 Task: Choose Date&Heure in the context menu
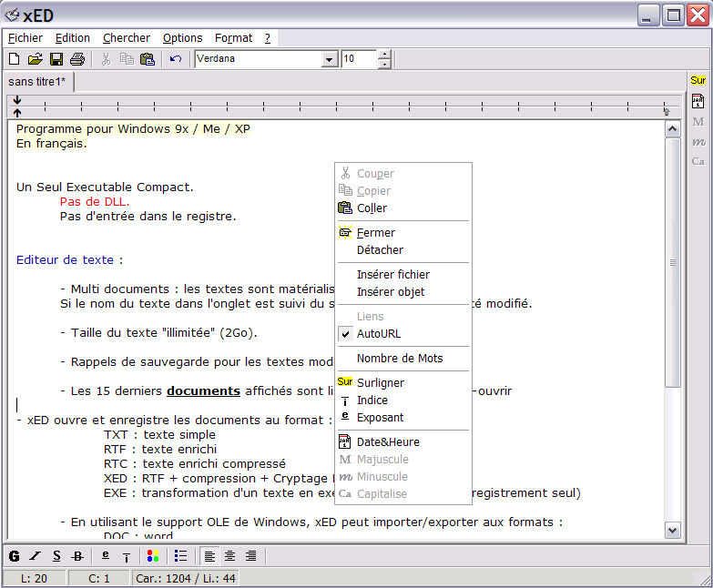[x=402, y=441]
